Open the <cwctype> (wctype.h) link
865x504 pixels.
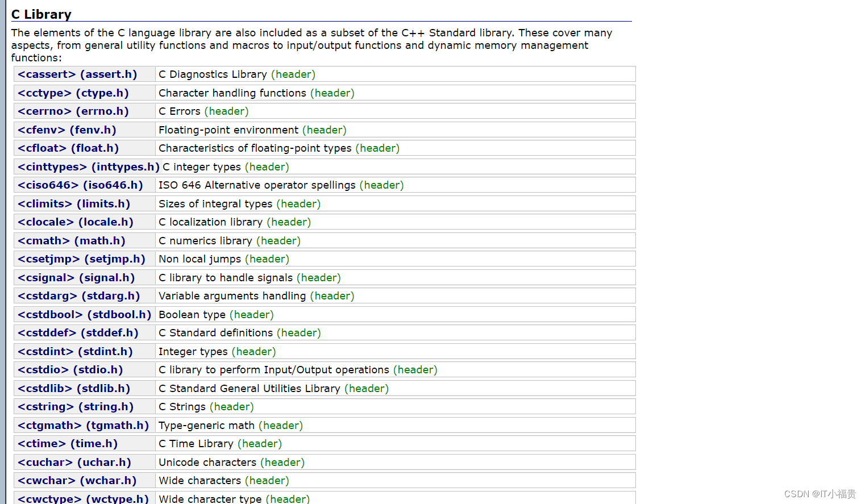(83, 499)
